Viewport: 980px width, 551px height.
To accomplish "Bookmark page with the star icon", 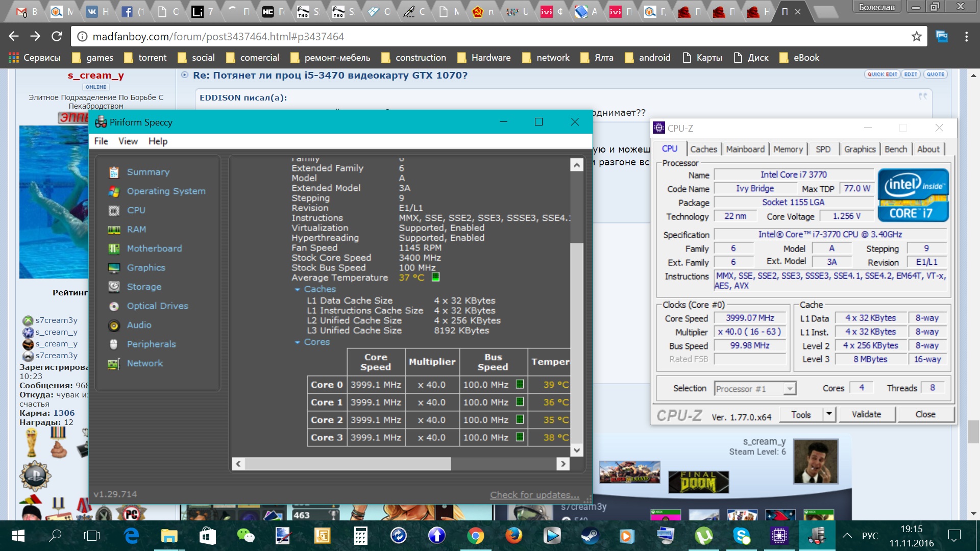I will tap(917, 37).
